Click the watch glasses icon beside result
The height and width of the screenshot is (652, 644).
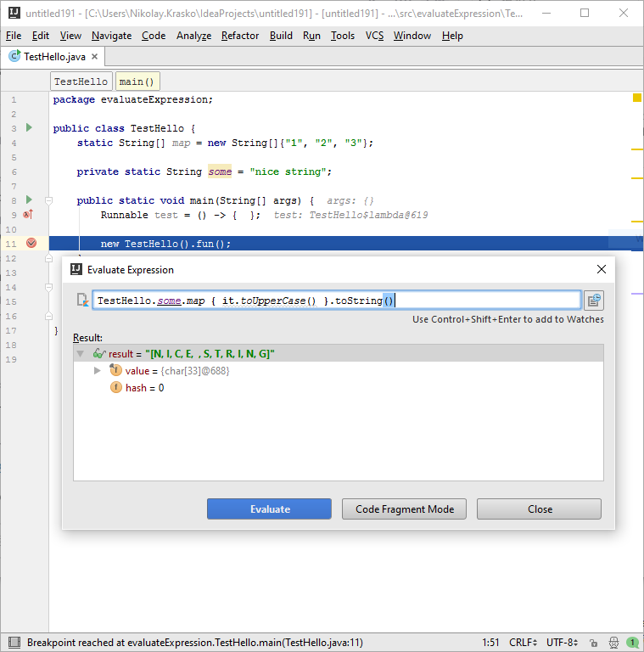pos(99,353)
